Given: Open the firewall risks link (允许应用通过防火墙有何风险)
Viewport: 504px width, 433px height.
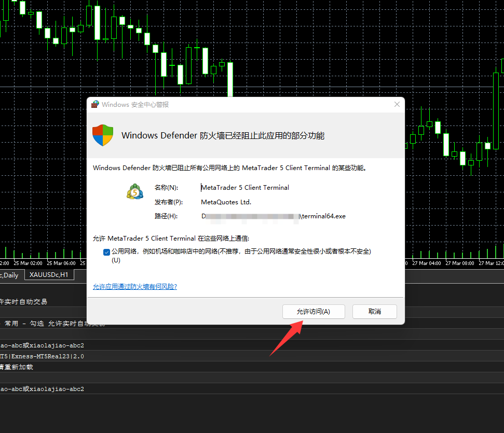Looking at the screenshot, I should (x=135, y=287).
